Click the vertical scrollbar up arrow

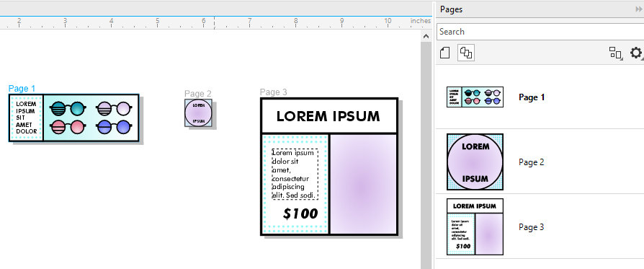[x=426, y=37]
